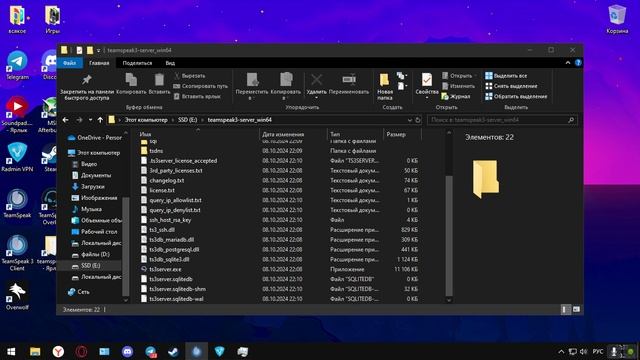Click Скопировать путь in the ribbon
640x360 pixels.
coord(201,86)
